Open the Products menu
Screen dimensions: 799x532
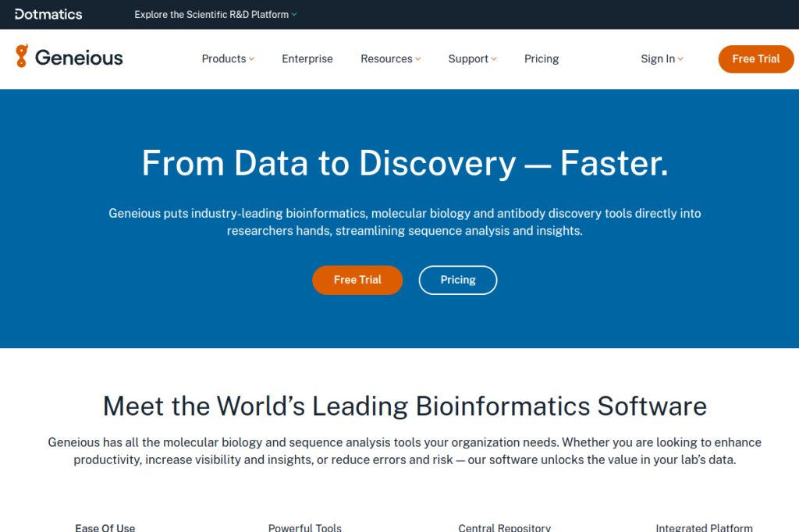228,59
